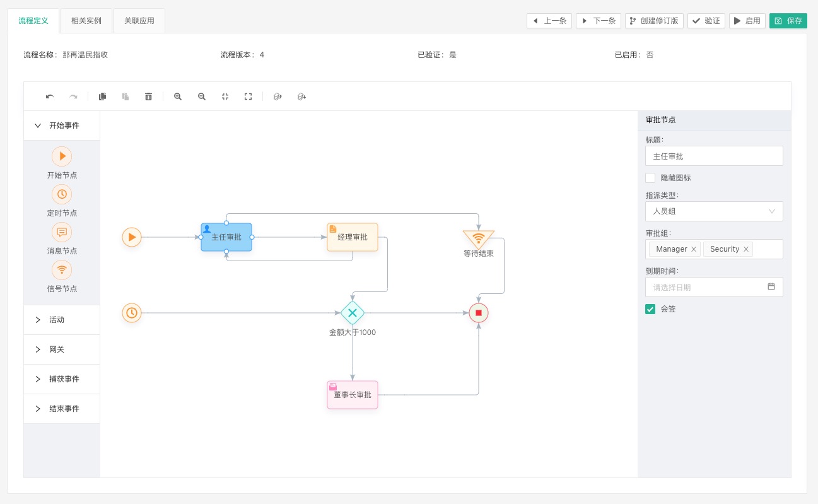818x504 pixels.
Task: Switch to the 相关实例 tab
Action: pos(86,21)
